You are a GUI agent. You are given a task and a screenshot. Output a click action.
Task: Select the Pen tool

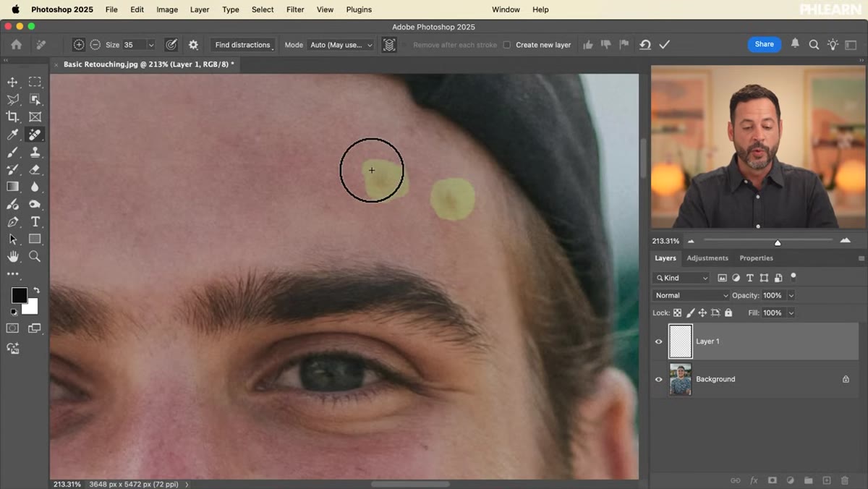(x=12, y=222)
